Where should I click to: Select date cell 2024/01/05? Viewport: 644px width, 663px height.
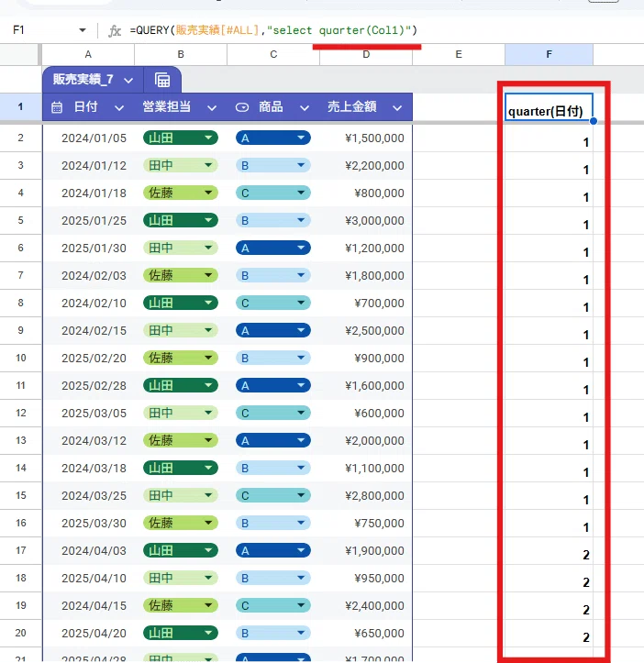(x=88, y=138)
